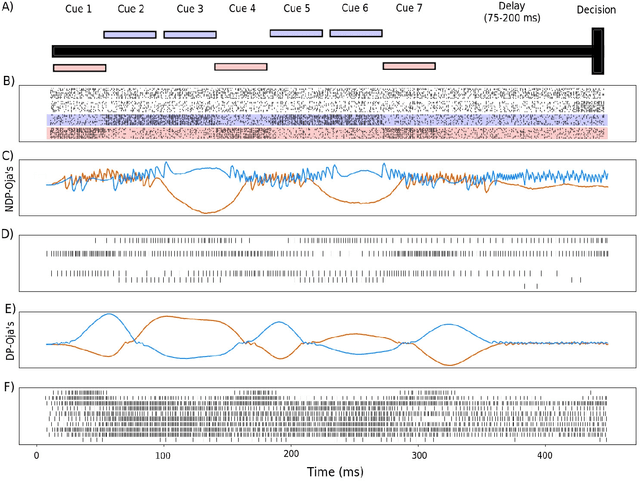Select the blue bar under Cue 2

tap(130, 34)
